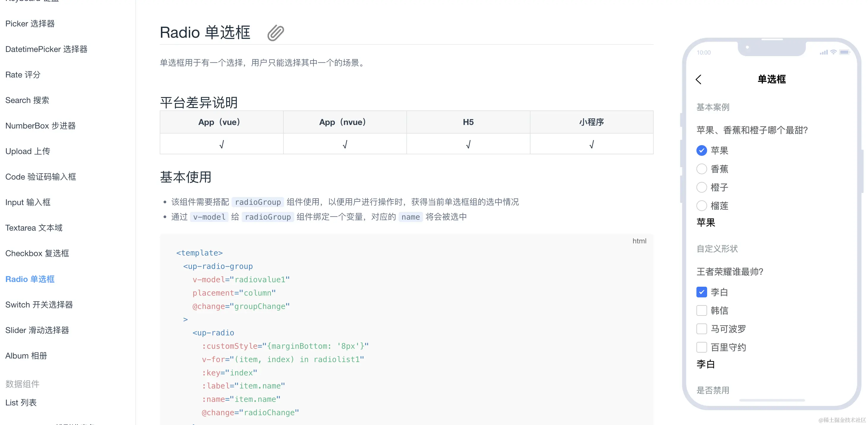Screen dimensions: 868x425
Task: Select the 橙子 radio option
Action: tap(701, 187)
